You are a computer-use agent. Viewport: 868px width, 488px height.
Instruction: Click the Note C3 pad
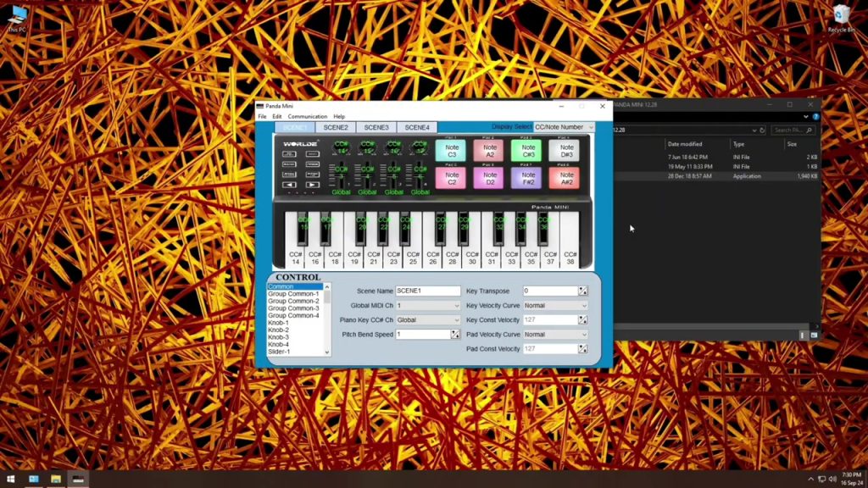pyautogui.click(x=451, y=151)
